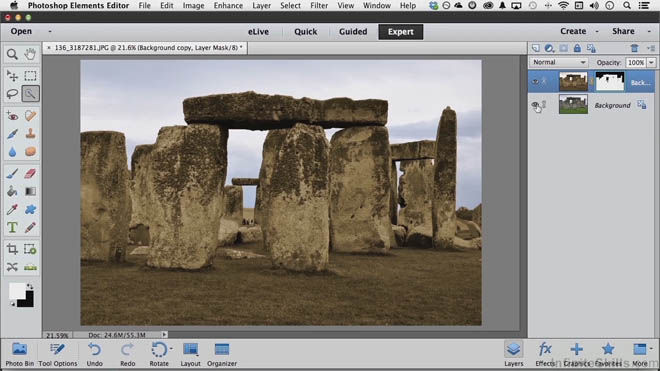Choose the Gradient tool
Screen dimensions: 660x371
coord(30,191)
